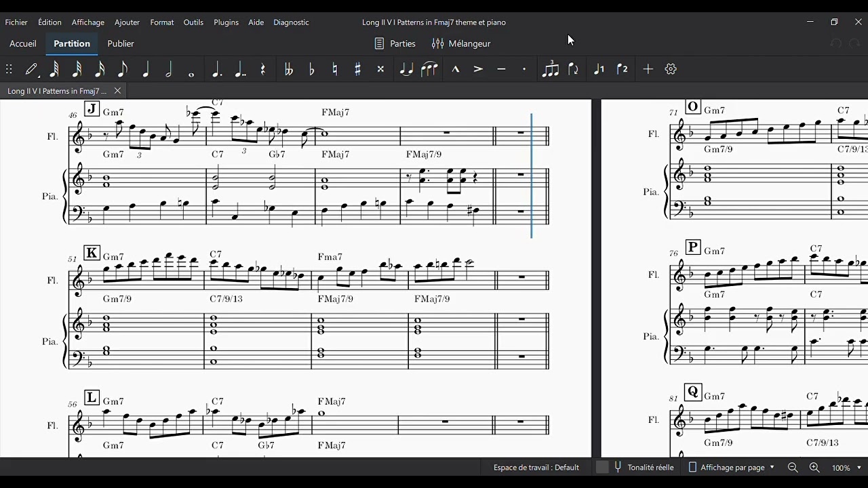Image resolution: width=868 pixels, height=488 pixels.
Task: Select the rest input icon
Action: [x=263, y=69]
